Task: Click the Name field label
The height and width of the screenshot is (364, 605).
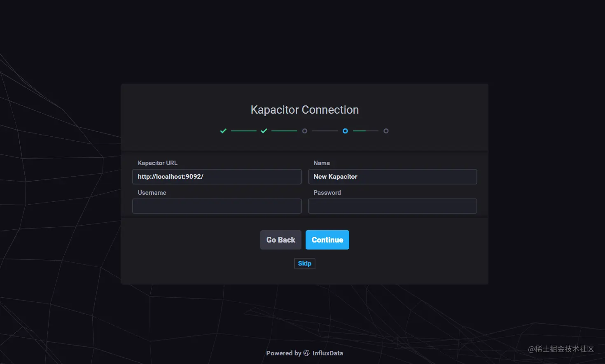Action: point(322,163)
